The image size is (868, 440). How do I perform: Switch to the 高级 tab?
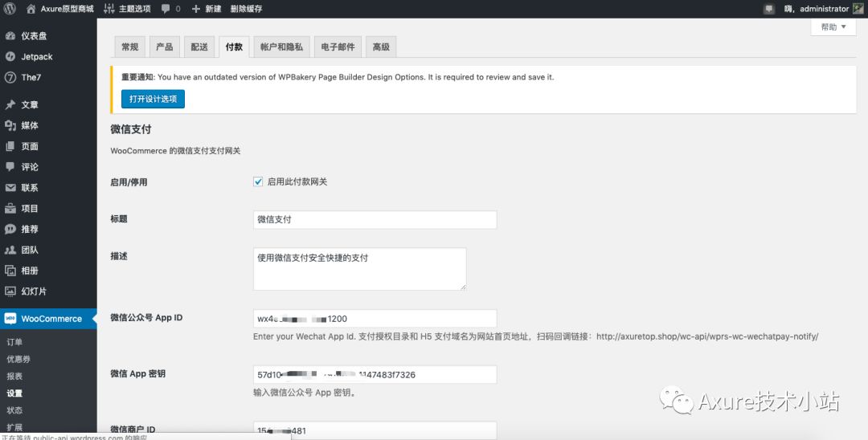[x=381, y=47]
